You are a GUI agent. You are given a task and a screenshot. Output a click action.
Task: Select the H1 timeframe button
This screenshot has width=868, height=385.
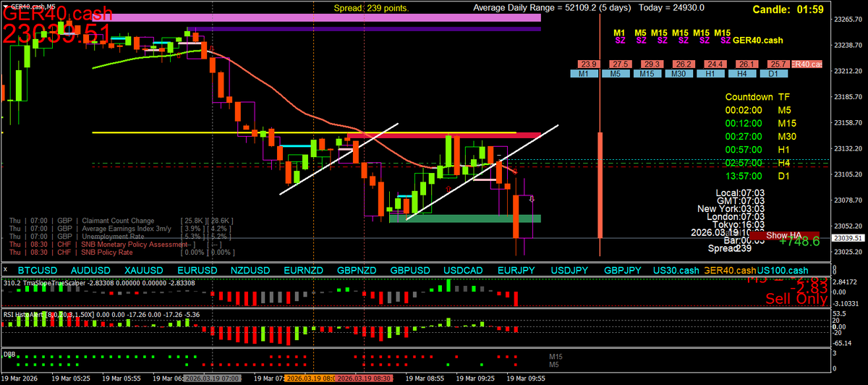(712, 74)
